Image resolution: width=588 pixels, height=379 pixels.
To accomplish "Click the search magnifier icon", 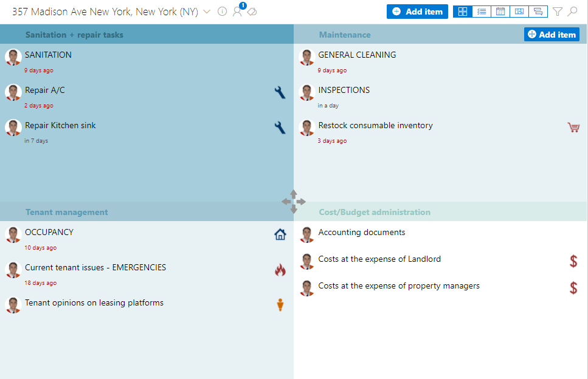I will pyautogui.click(x=572, y=12).
